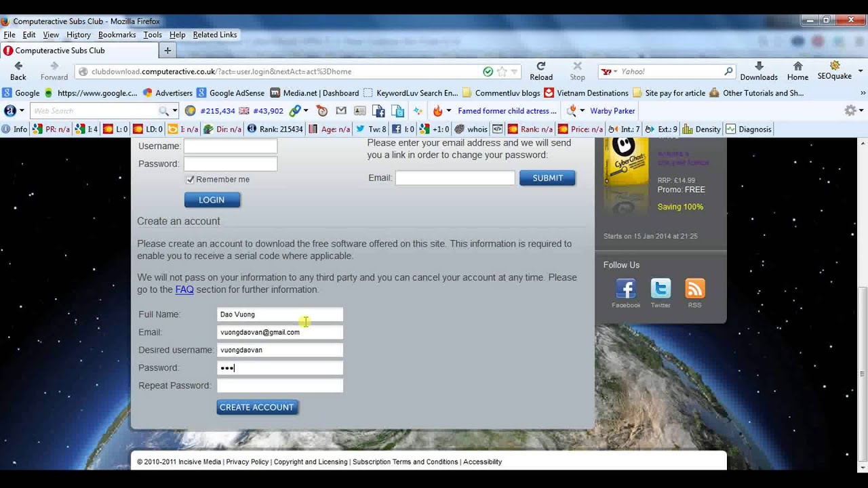Screen dimensions: 868x488
Task: Click the Alexa web search magnifier
Action: pyautogui.click(x=163, y=110)
